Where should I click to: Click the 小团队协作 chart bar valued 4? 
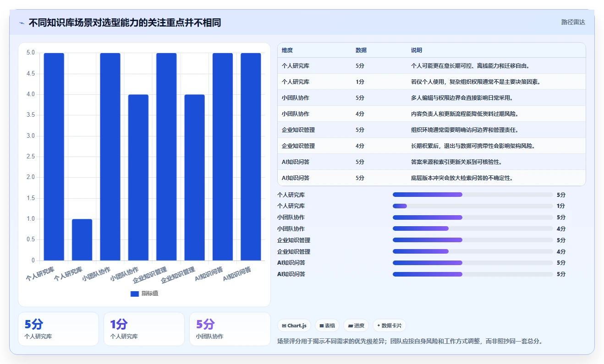click(138, 178)
